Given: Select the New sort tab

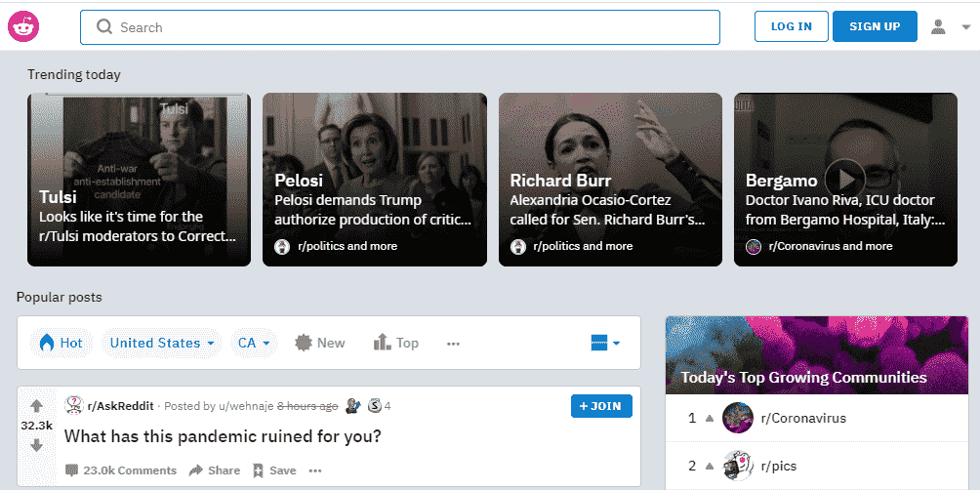Looking at the screenshot, I should click(x=320, y=343).
